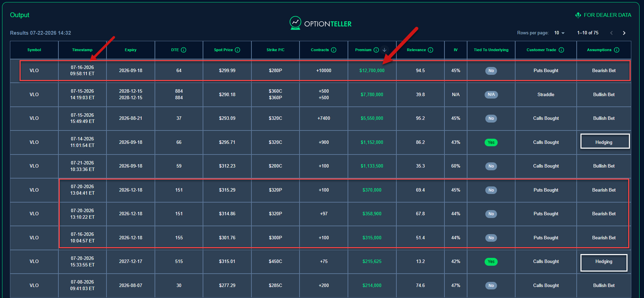The height and width of the screenshot is (298, 644).
Task: Go to the next results page
Action: [624, 33]
